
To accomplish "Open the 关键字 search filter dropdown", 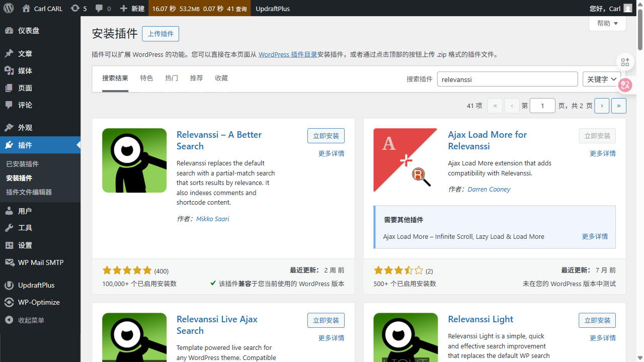I will tap(602, 79).
